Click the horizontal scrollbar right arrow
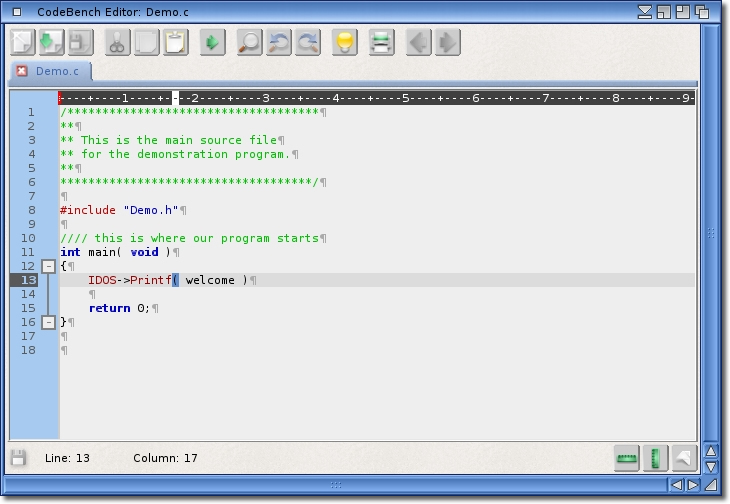The image size is (730, 504). pos(693,485)
